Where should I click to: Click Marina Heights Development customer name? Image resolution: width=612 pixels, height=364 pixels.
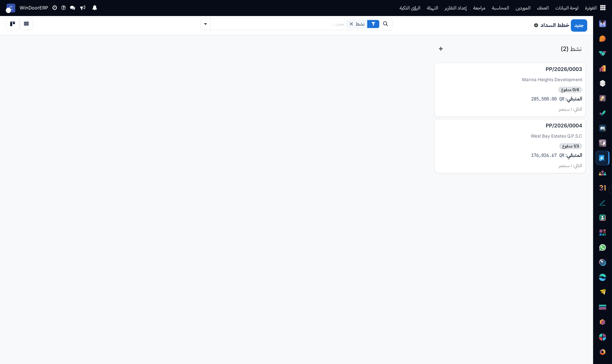552,80
